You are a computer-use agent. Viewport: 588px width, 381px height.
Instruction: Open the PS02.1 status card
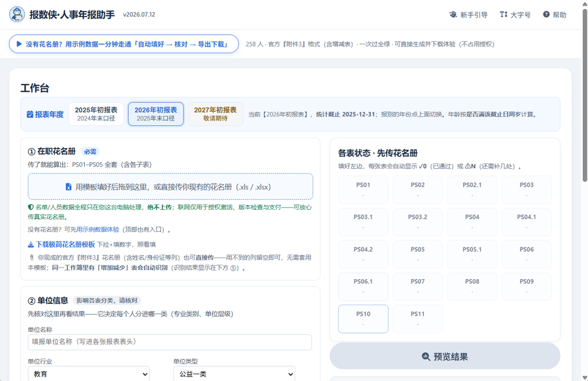click(x=472, y=189)
